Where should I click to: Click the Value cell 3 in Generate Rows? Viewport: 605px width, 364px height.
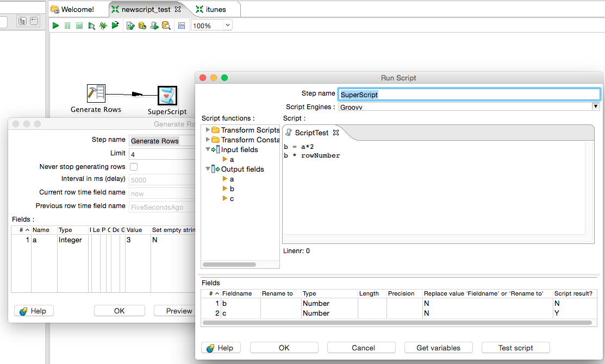[x=138, y=240]
